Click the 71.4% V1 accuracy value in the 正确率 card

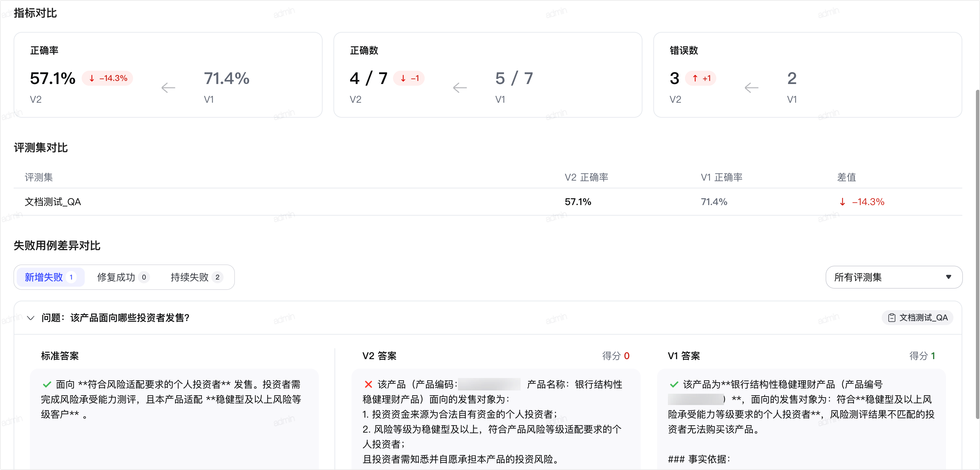[227, 78]
